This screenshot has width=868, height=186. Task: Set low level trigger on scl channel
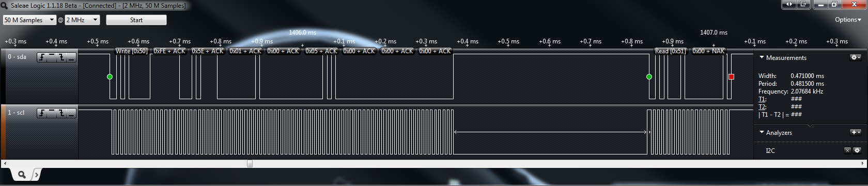coord(71,113)
